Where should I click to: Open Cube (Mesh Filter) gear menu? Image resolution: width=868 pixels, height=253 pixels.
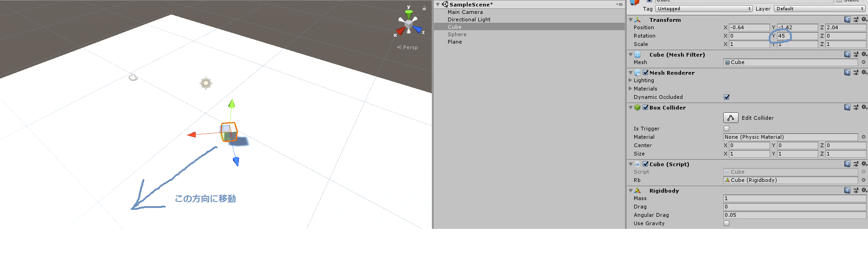pyautogui.click(x=864, y=54)
